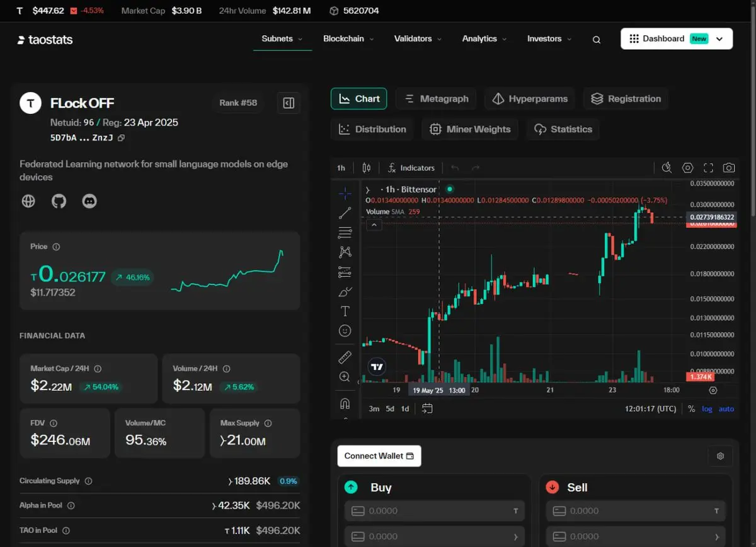
Task: Click the Sell TAO amount field
Action: pos(636,511)
